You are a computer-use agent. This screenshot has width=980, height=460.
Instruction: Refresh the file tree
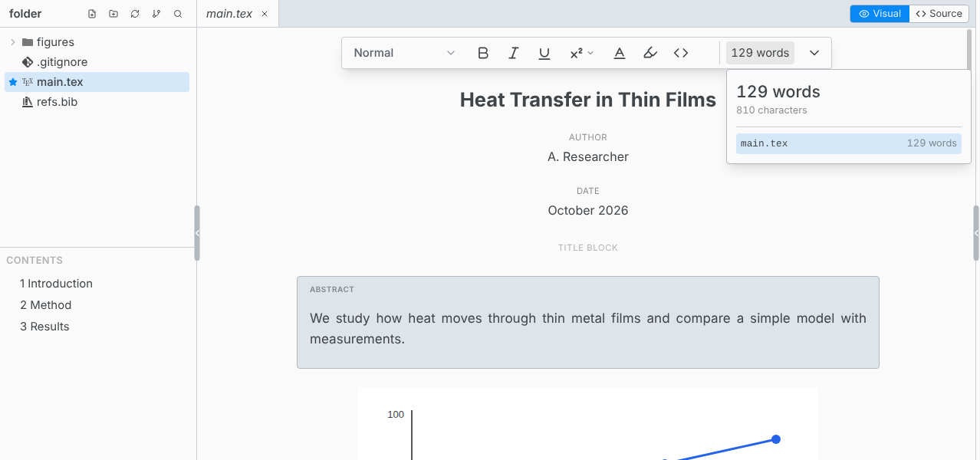(x=135, y=14)
